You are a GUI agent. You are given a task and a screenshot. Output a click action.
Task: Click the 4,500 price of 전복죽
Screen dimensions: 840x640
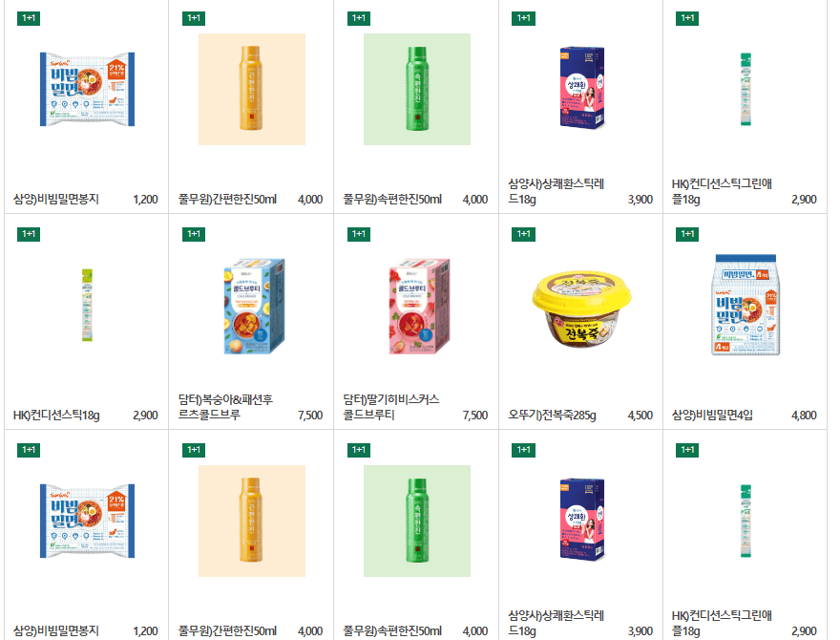[x=640, y=416]
